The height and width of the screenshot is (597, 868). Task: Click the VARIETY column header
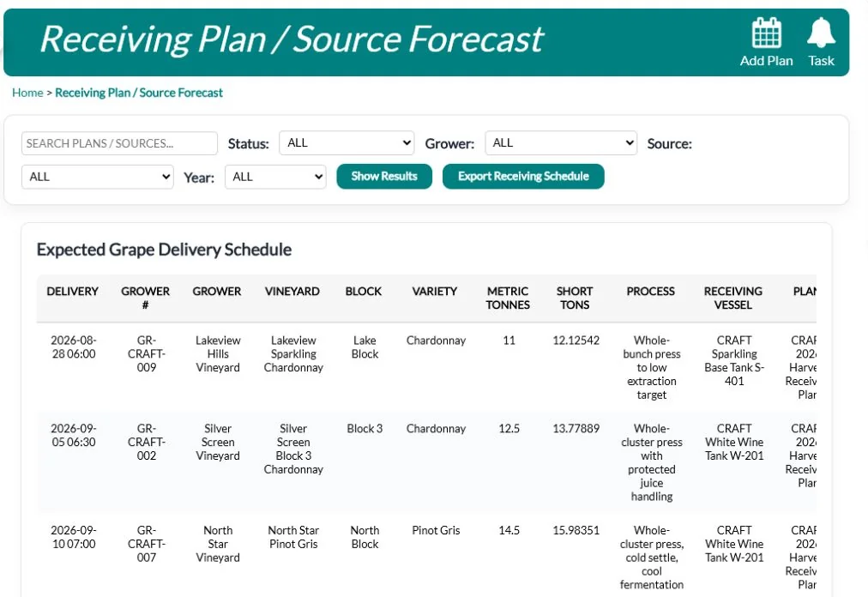[435, 292]
